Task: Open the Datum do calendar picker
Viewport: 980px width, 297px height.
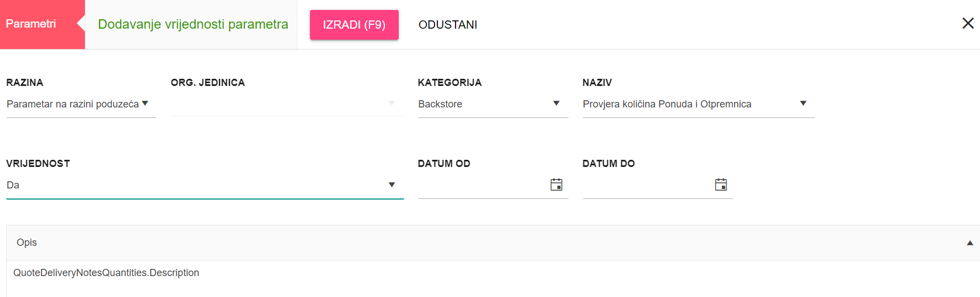Action: [721, 185]
